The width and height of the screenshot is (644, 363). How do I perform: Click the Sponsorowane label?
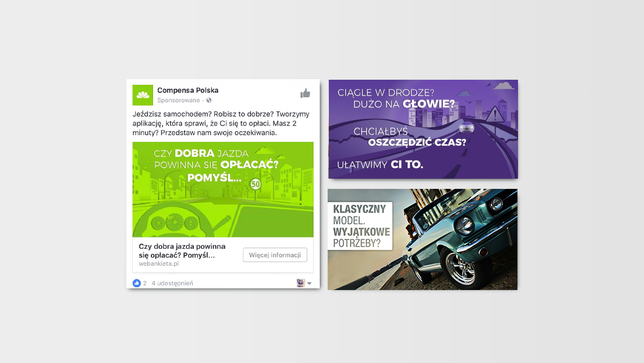179,100
